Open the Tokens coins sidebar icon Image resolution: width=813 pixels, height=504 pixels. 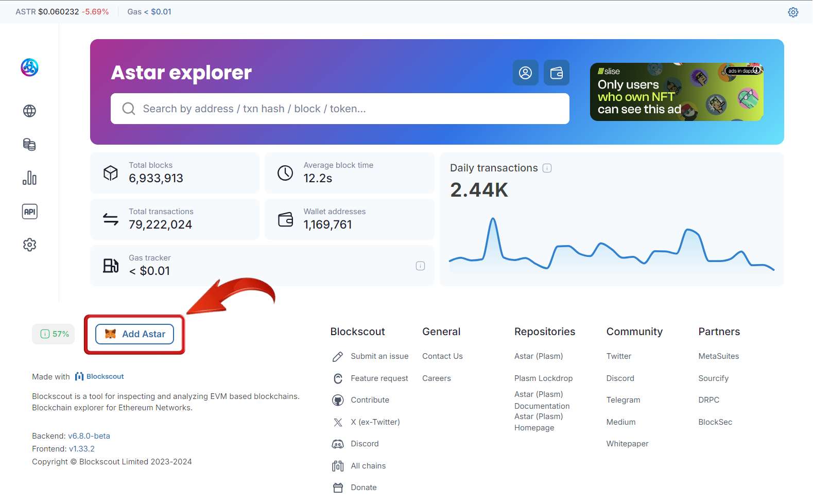pos(29,145)
